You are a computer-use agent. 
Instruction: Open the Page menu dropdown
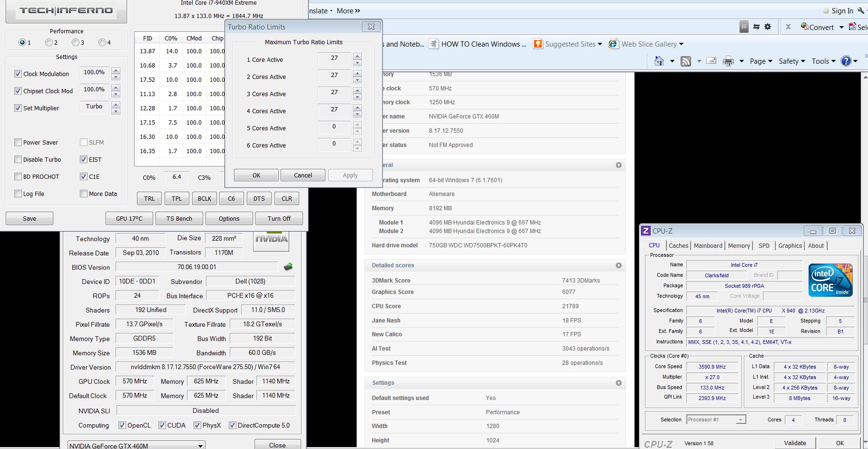tap(761, 61)
